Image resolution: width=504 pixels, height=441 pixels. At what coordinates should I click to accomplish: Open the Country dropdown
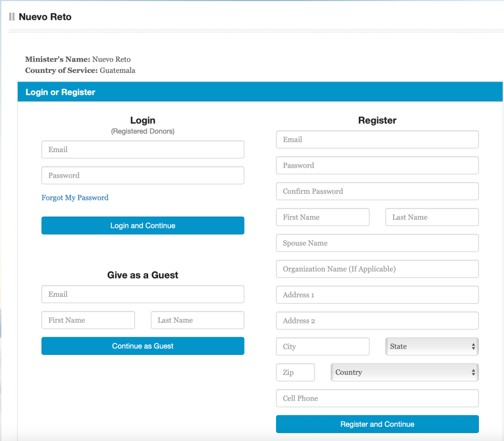point(404,373)
